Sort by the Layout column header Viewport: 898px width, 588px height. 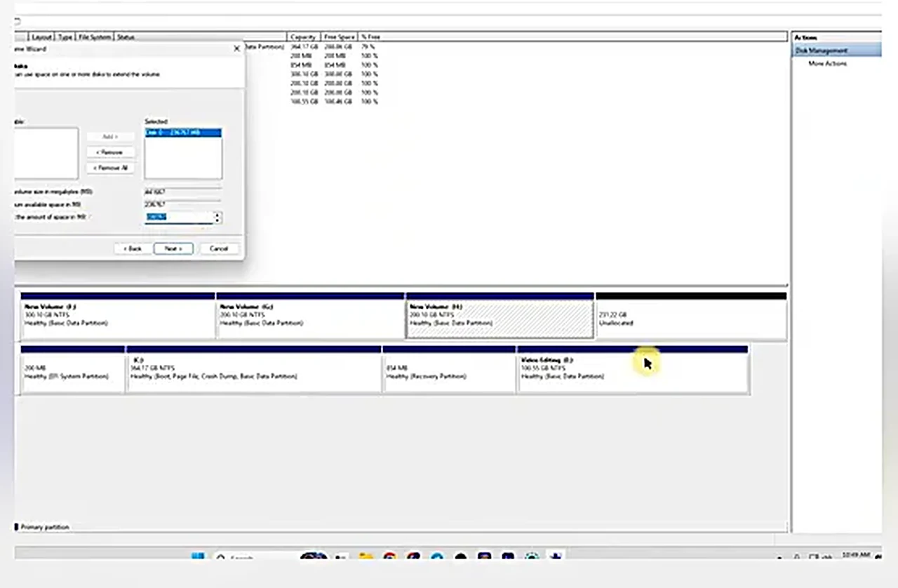[42, 36]
